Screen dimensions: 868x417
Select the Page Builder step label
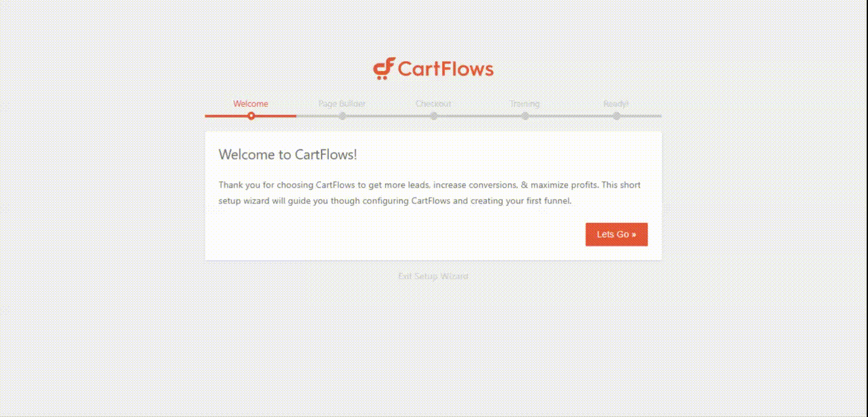click(x=342, y=104)
